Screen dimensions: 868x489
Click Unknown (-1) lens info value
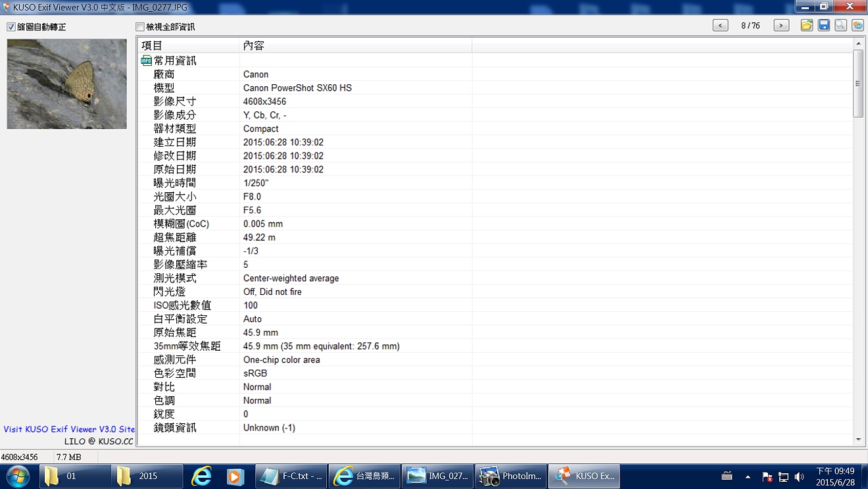[269, 428]
